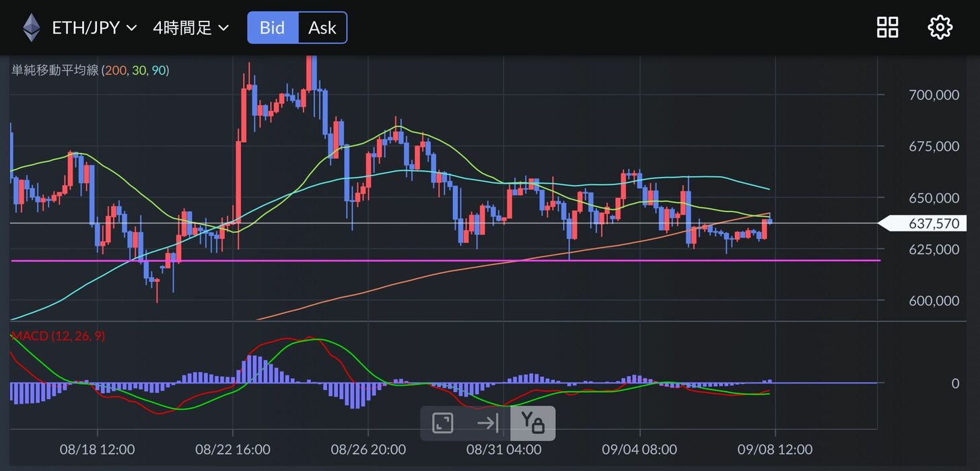Click the 700,000 price axis label
Image resolution: width=980 pixels, height=471 pixels.
pos(933,95)
